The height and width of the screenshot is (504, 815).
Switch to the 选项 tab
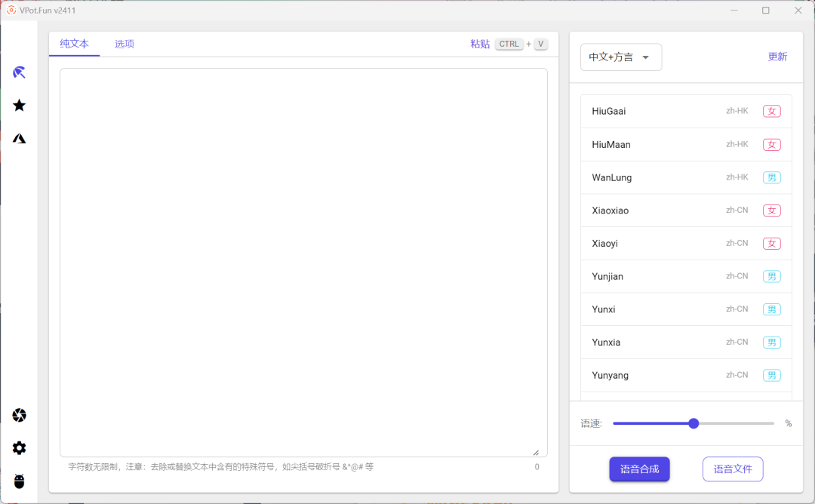click(x=125, y=44)
